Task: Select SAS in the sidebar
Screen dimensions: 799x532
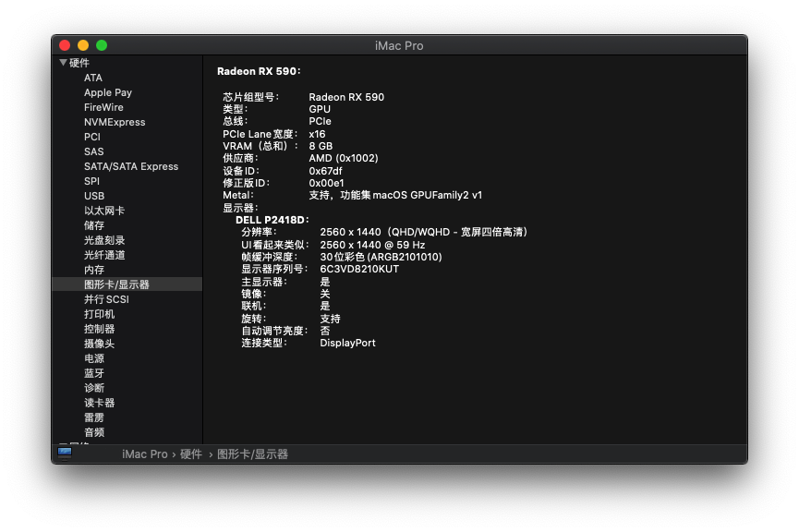Action: click(94, 151)
